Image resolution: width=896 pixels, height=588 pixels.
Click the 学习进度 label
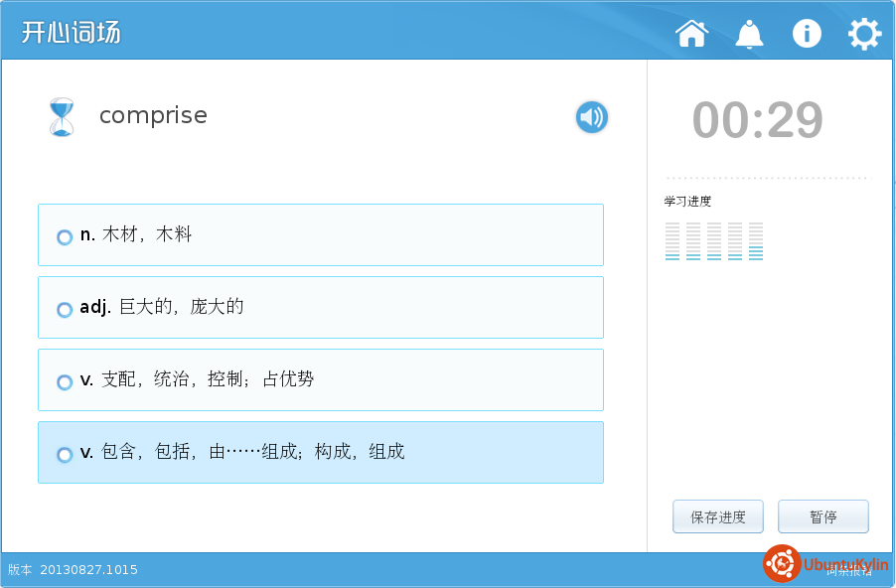pos(687,202)
